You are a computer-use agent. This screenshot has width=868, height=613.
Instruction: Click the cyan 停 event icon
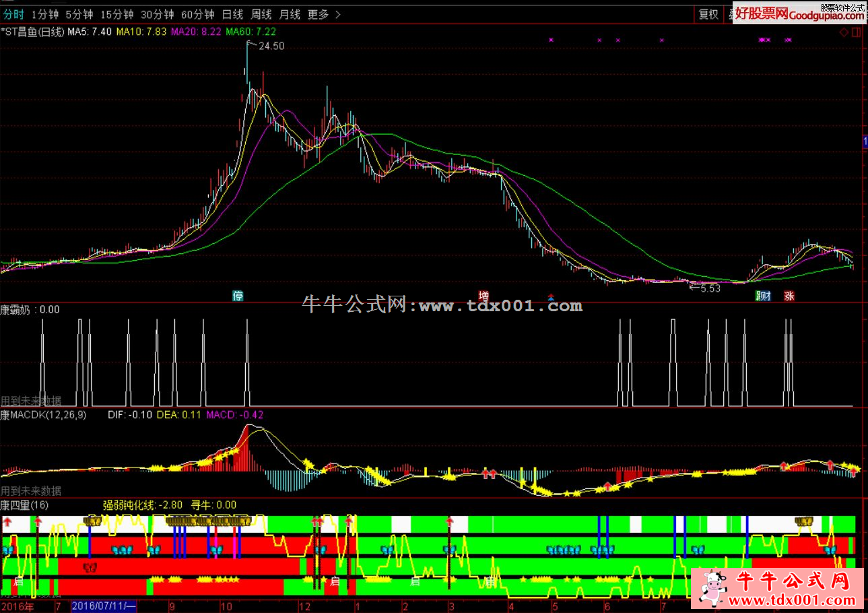pyautogui.click(x=238, y=296)
